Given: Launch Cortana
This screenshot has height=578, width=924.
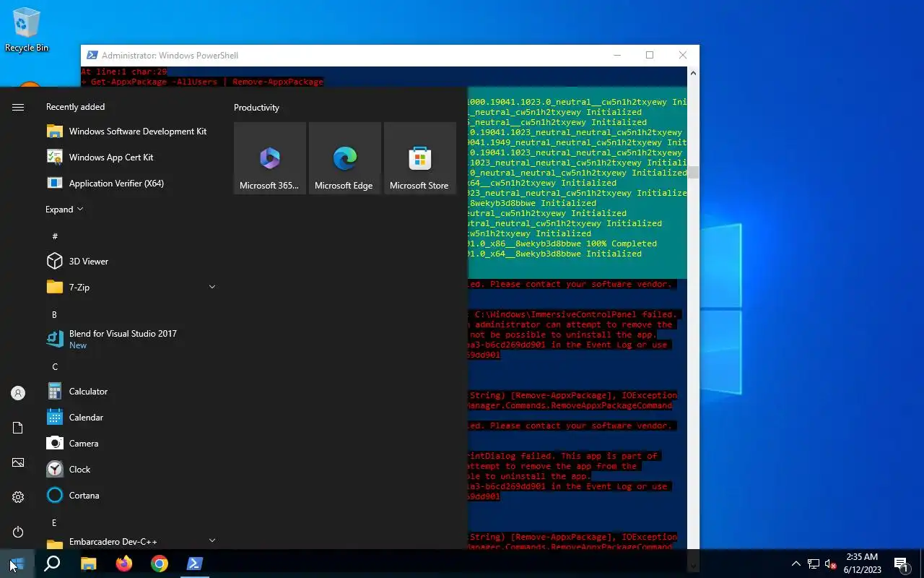Looking at the screenshot, I should [x=131, y=495].
